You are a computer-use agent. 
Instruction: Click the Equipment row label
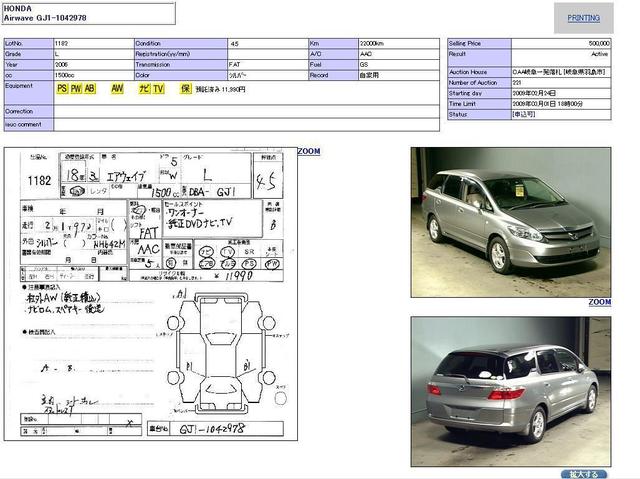pyautogui.click(x=19, y=86)
